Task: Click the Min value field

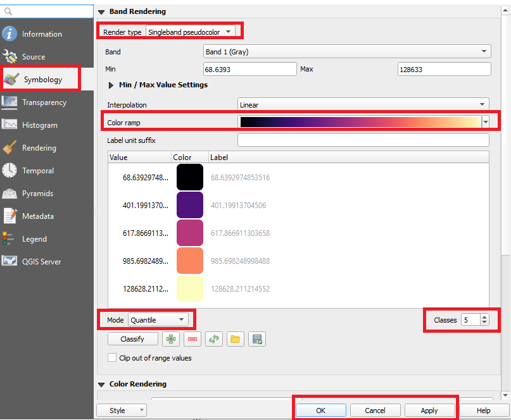Action: click(250, 69)
